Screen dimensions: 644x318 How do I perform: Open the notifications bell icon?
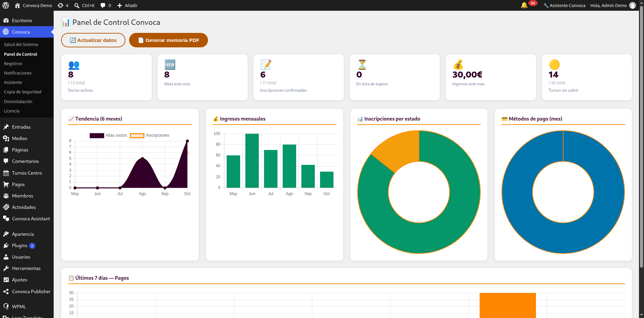click(524, 5)
